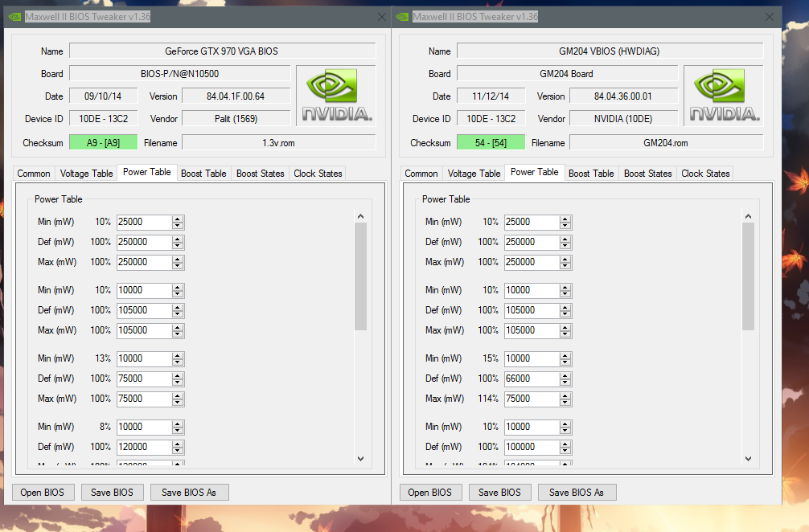
Task: Open the Common tab in the right GM204 window
Action: coord(421,174)
